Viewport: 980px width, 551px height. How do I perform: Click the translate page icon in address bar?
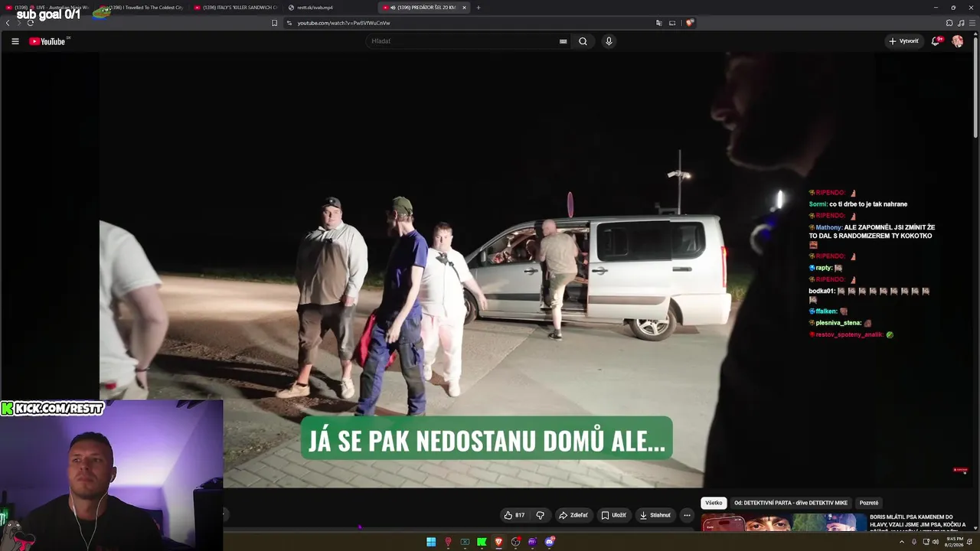pos(658,23)
